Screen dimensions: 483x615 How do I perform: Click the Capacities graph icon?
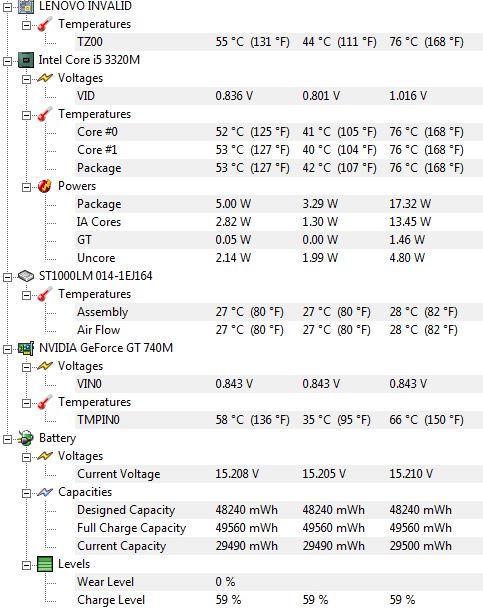click(x=45, y=492)
